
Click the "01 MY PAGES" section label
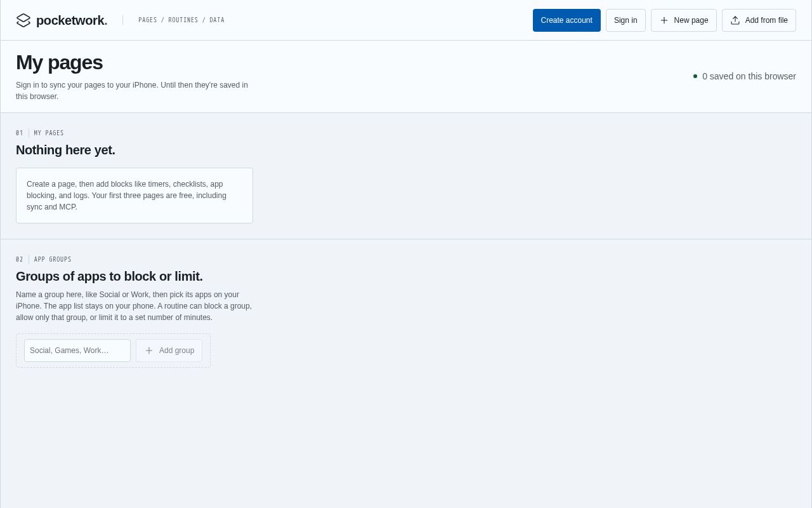click(x=40, y=133)
